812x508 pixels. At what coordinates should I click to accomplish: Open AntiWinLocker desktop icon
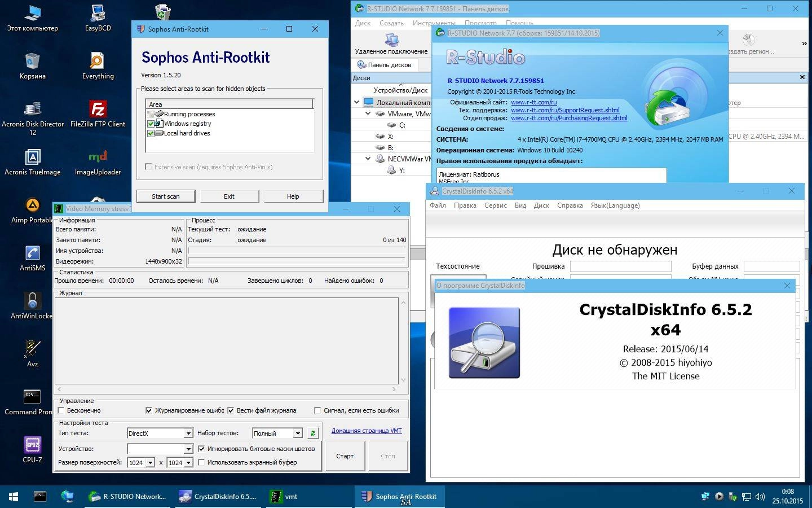tap(33, 305)
